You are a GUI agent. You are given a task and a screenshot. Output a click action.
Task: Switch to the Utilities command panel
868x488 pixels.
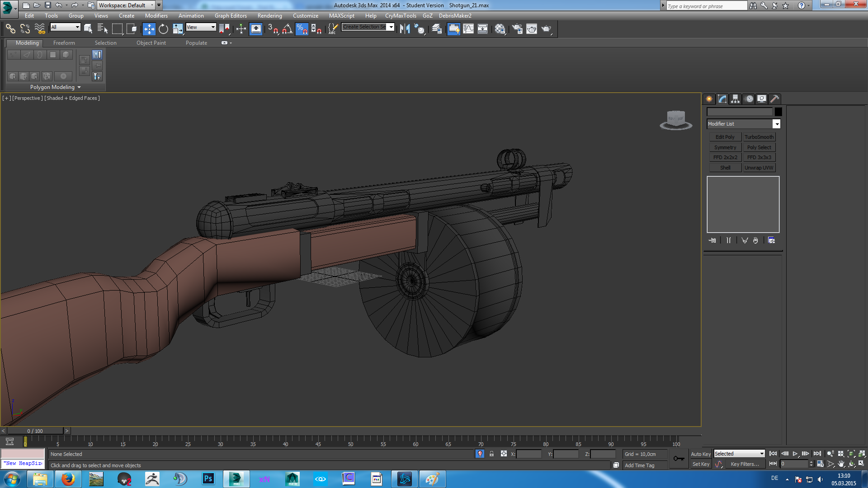coord(775,99)
